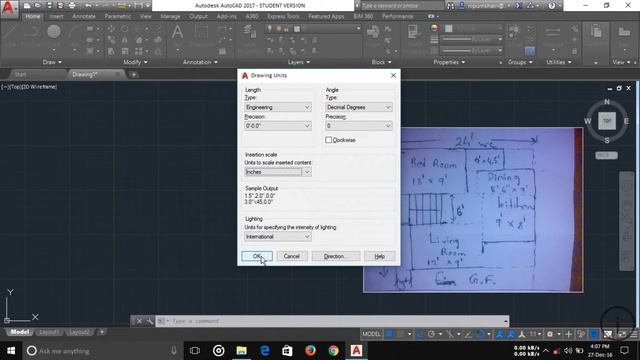Click the Direction... button
640x360 pixels.
click(336, 256)
